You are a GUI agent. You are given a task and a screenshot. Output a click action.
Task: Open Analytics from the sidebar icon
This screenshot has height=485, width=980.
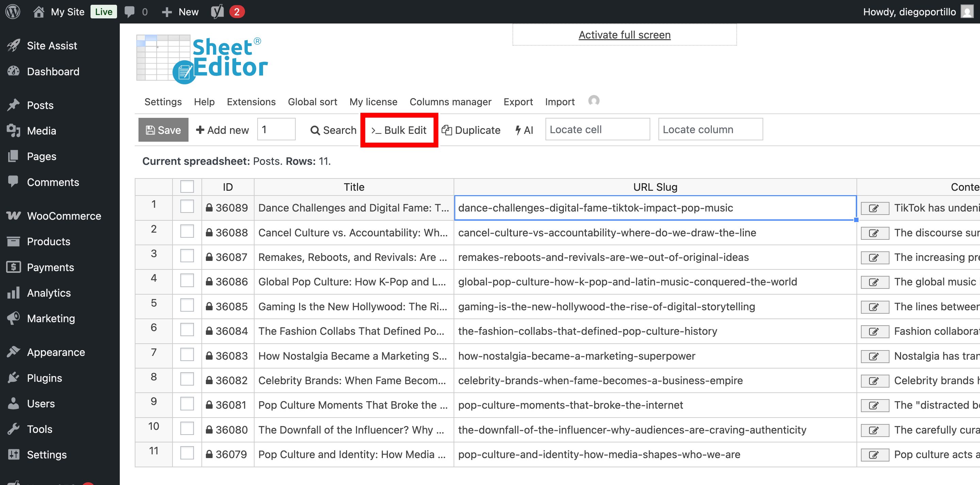click(x=13, y=293)
